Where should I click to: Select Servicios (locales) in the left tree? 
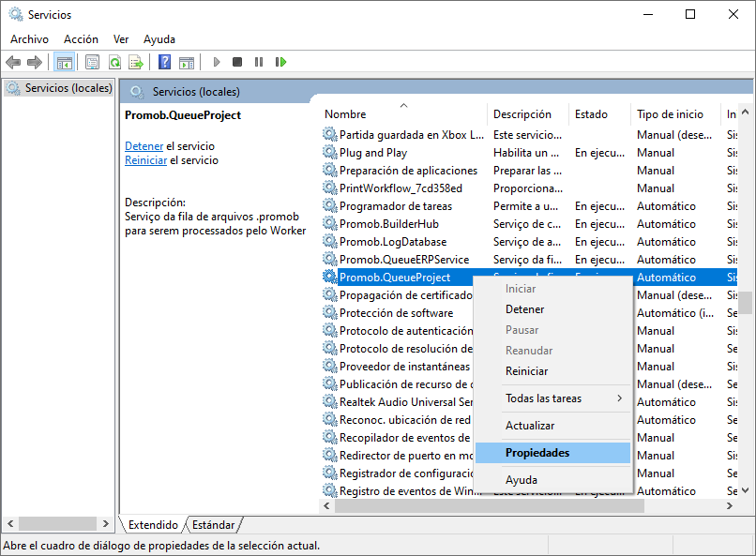pyautogui.click(x=68, y=88)
